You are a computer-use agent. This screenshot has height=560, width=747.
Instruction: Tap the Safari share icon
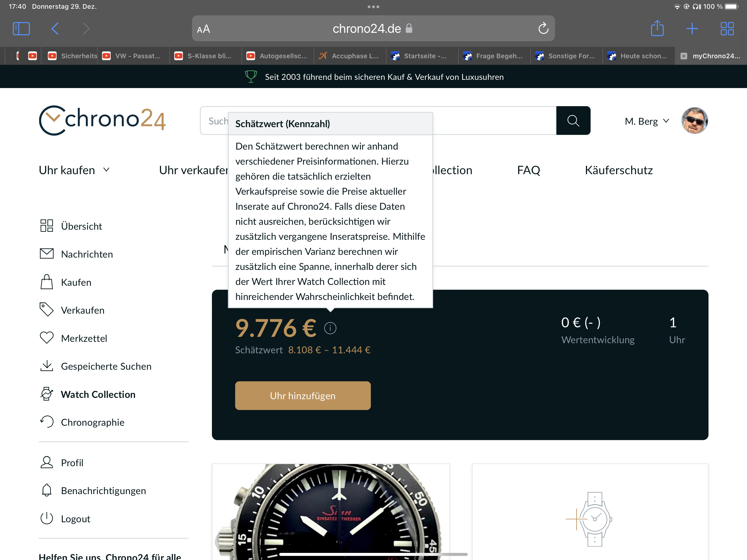coord(657,28)
